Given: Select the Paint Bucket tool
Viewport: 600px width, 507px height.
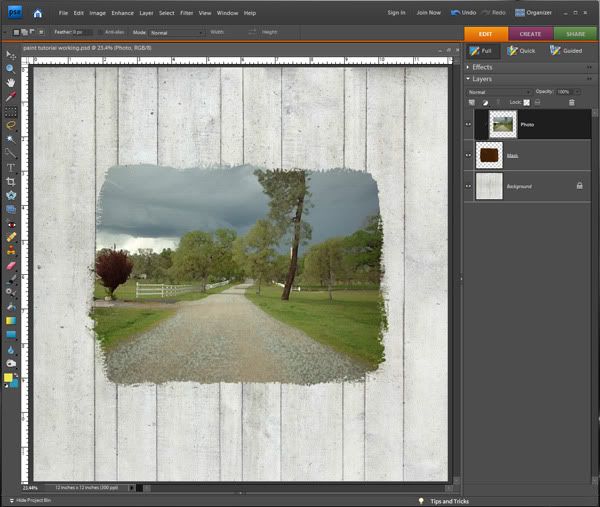Looking at the screenshot, I should [11, 307].
